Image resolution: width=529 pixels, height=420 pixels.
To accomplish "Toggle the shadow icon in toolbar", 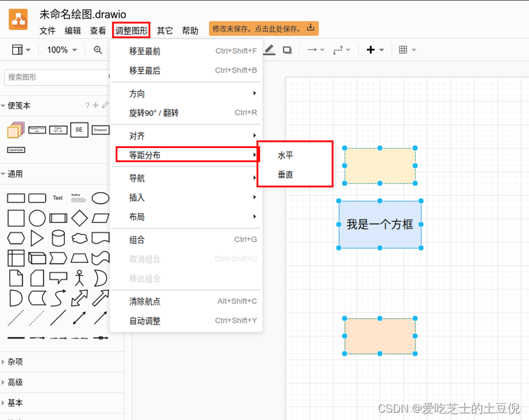I will 287,50.
